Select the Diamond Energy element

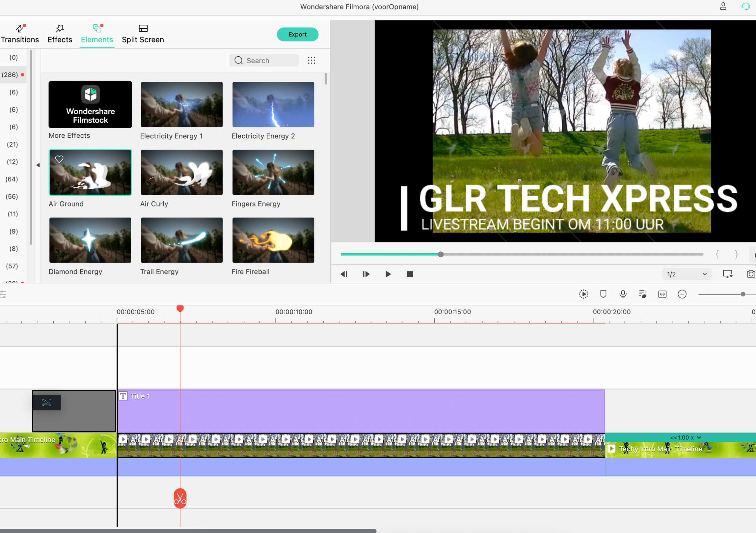point(90,240)
